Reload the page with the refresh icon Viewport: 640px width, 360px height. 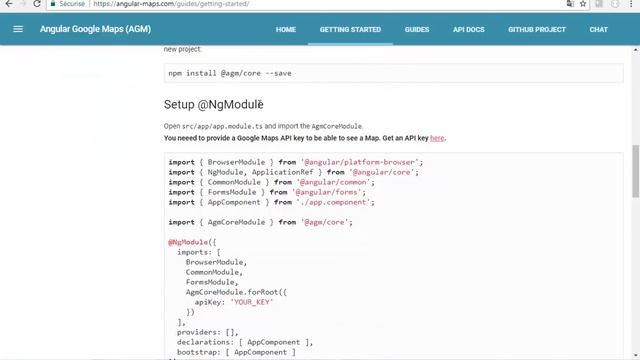point(37,4)
